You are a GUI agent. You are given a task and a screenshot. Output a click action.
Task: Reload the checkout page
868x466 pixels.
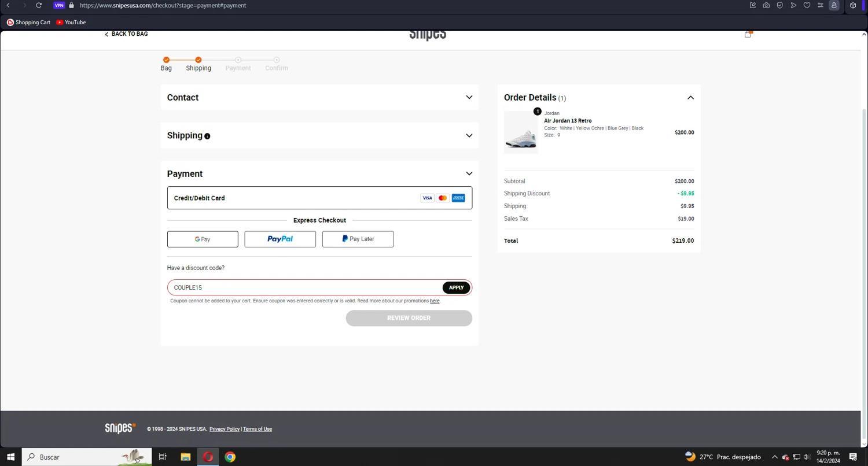tap(39, 5)
